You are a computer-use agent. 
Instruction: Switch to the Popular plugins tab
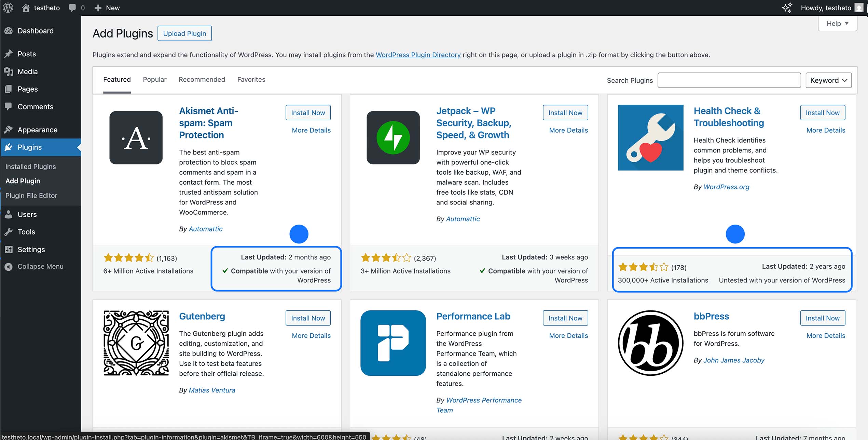click(154, 79)
